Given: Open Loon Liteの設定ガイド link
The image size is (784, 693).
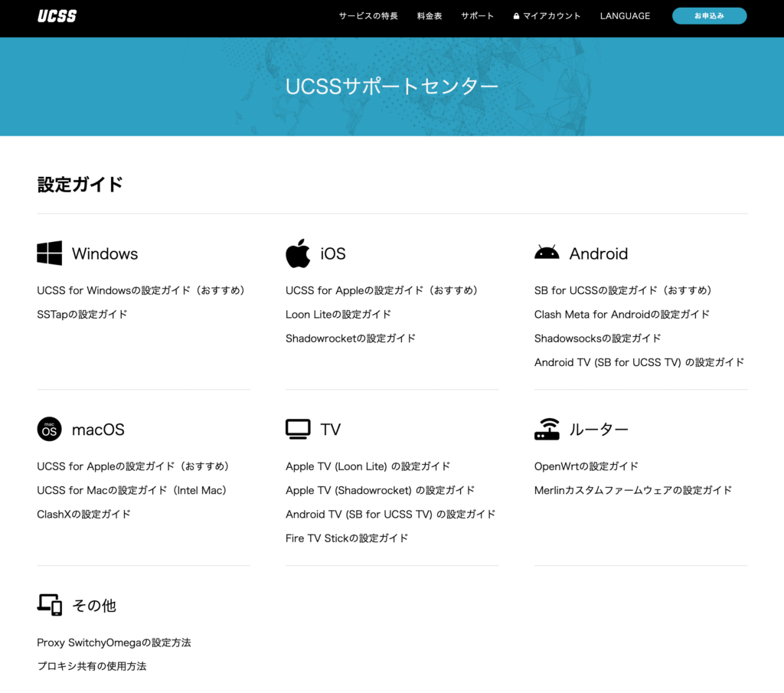Looking at the screenshot, I should click(x=338, y=315).
